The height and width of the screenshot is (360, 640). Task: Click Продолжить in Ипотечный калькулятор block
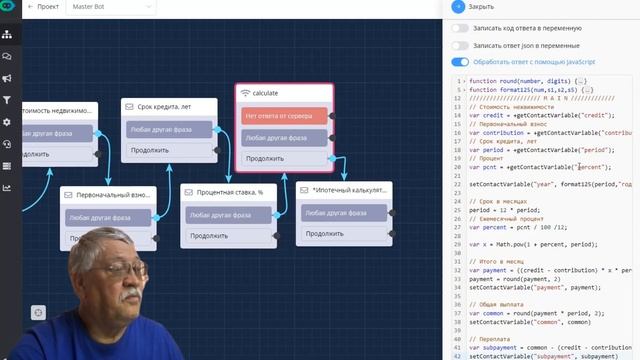344,234
